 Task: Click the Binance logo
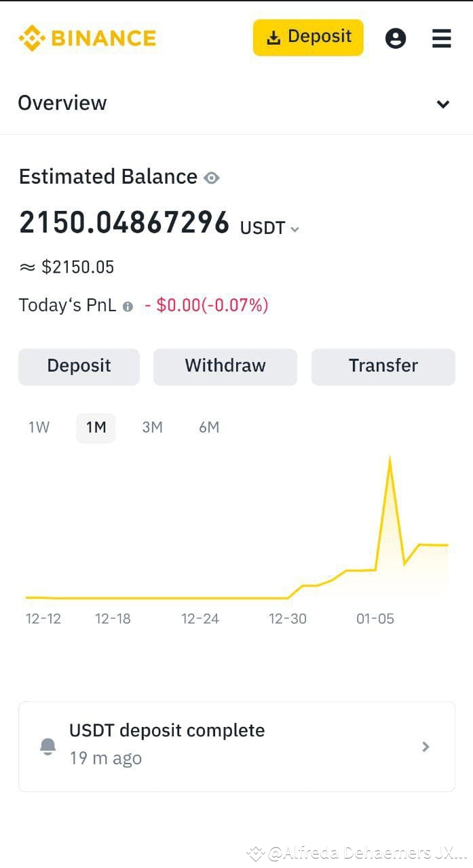click(x=87, y=38)
